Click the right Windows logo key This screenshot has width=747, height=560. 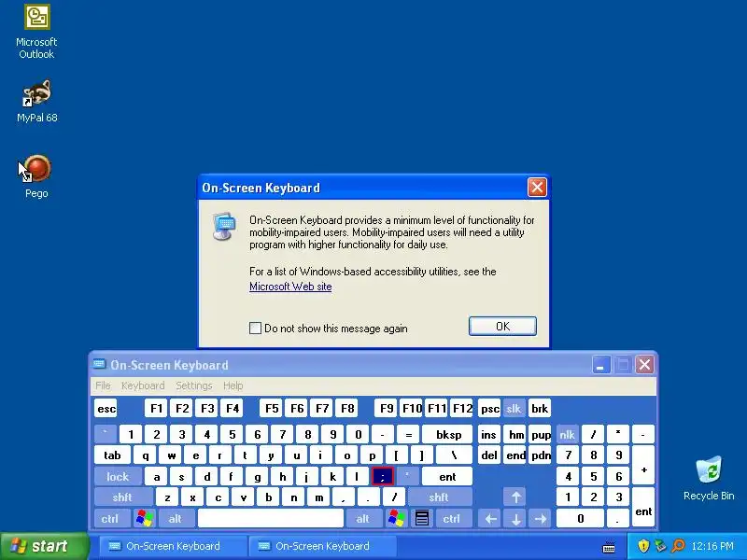396,518
